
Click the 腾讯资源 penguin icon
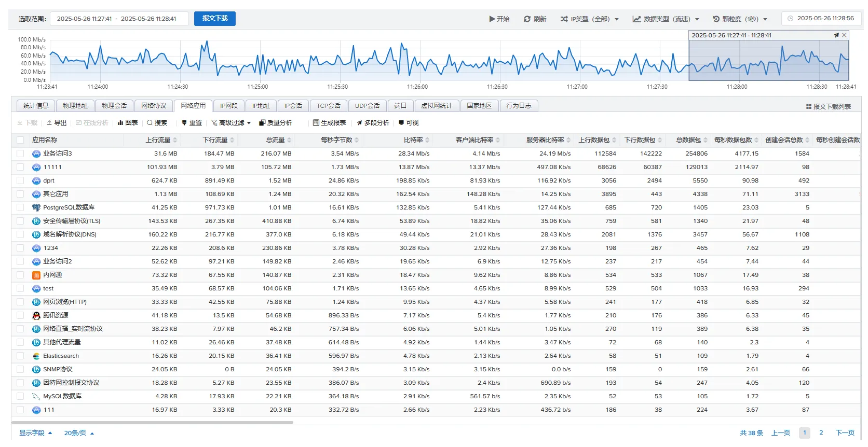tap(36, 315)
